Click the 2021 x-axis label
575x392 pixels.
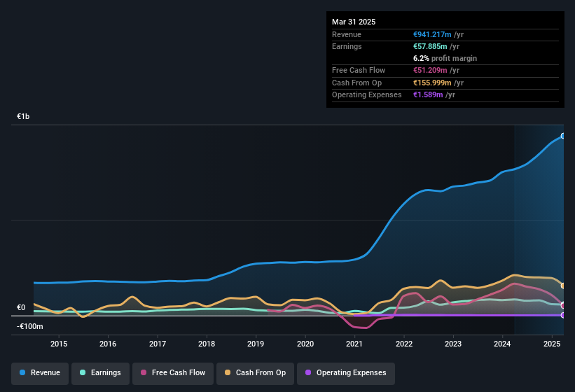click(x=354, y=344)
